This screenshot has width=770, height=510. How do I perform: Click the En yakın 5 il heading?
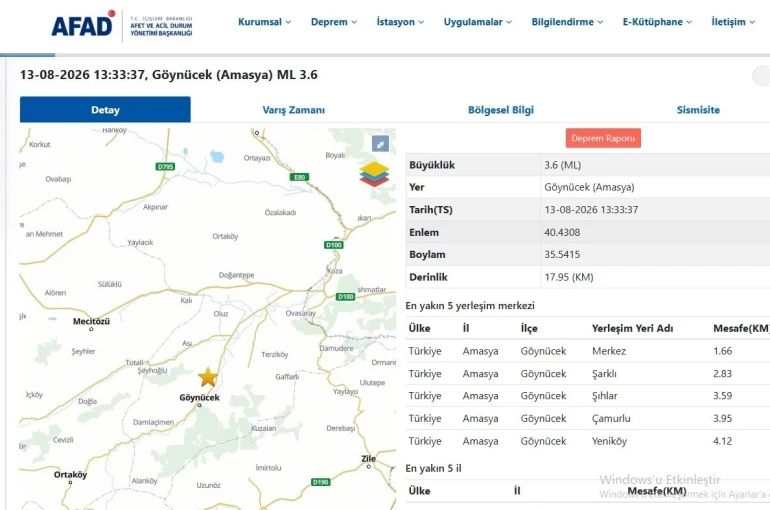coord(433,468)
